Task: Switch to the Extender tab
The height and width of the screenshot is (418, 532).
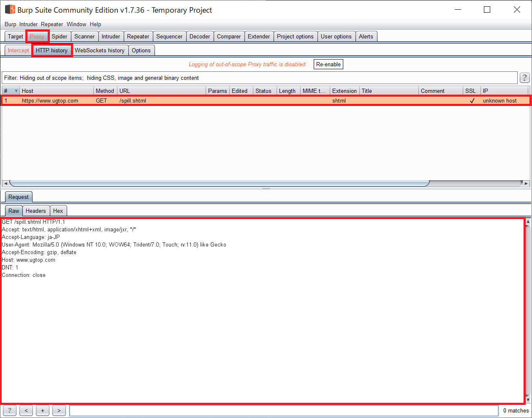Action: click(259, 36)
